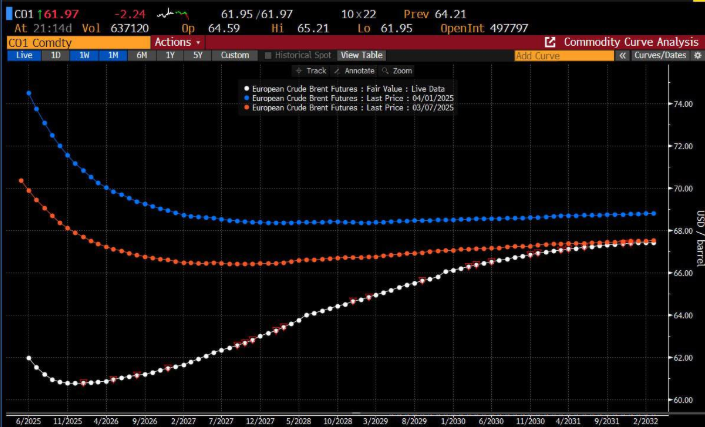Toggle the Historical Spot checkbox
Viewport: 705px width, 427px height.
tap(267, 56)
